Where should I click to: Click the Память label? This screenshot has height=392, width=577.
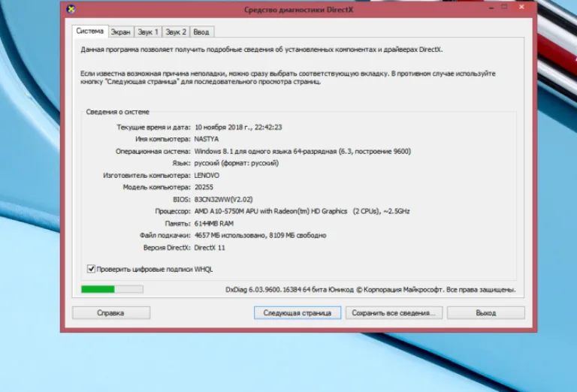[x=178, y=224]
